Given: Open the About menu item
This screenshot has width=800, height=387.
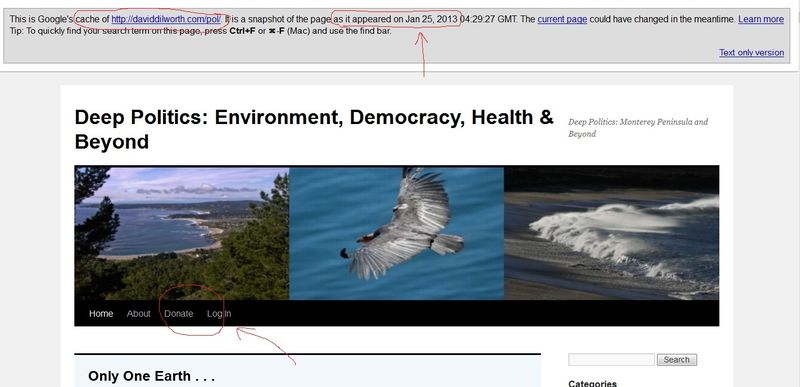Looking at the screenshot, I should coord(138,314).
